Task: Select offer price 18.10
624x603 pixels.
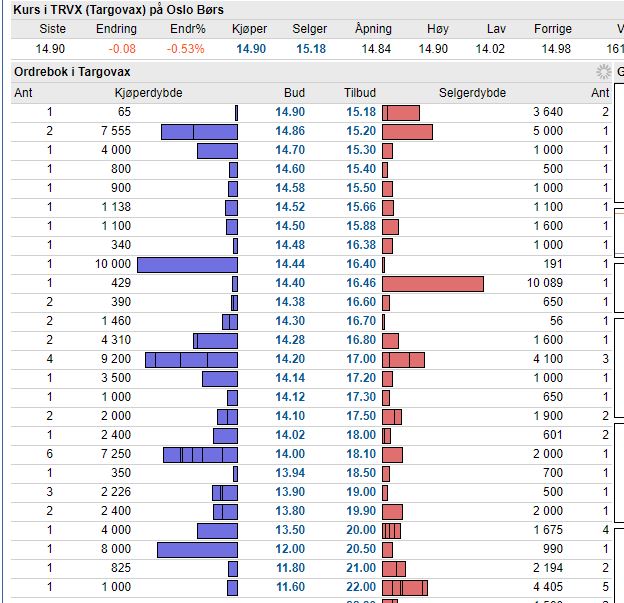Action: (x=361, y=454)
